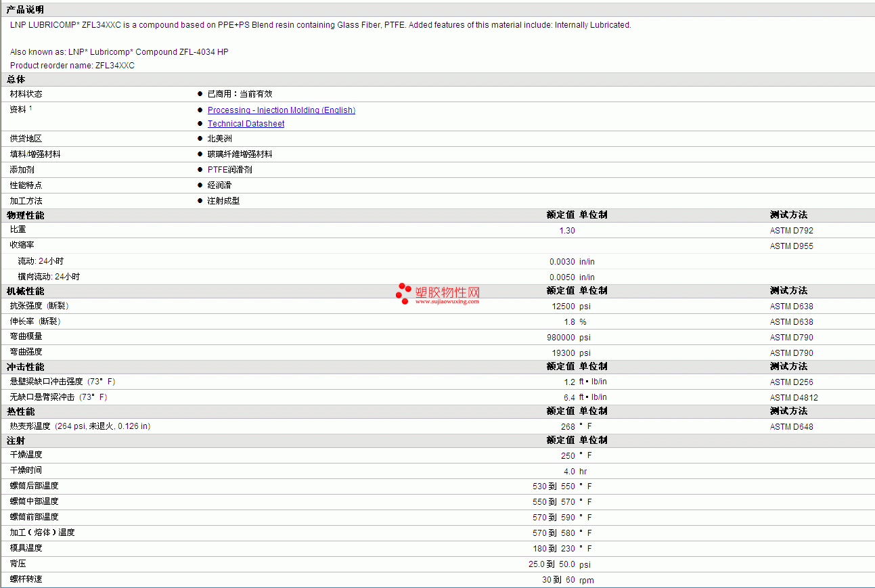Click the ASTM D955 test method
The image size is (875, 588).
792,246
